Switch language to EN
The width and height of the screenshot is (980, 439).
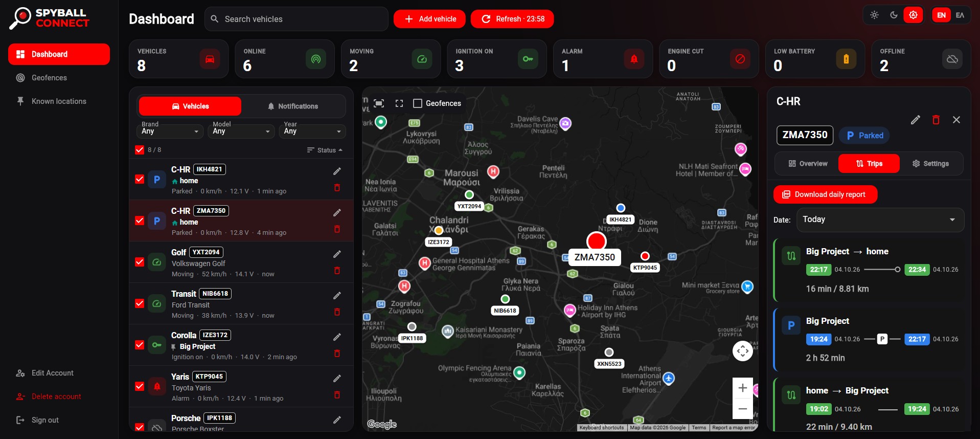(x=941, y=15)
